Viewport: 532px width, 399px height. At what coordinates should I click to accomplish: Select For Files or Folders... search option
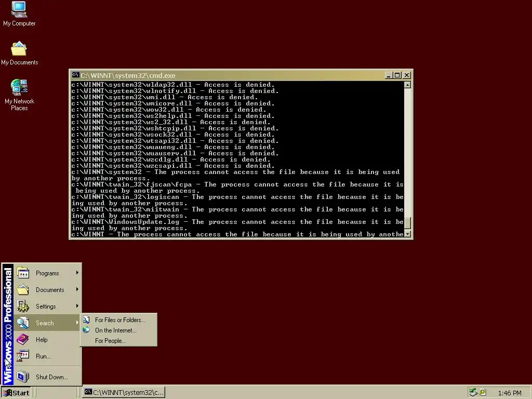119,320
